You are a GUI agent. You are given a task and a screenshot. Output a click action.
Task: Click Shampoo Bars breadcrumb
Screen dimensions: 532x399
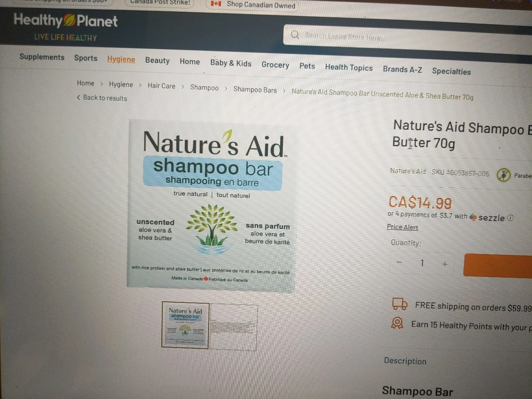coord(255,89)
